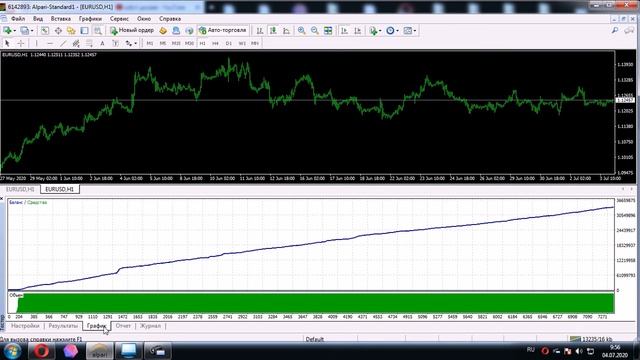Open the indicators list icon
This screenshot has height=360, width=640.
(373, 31)
